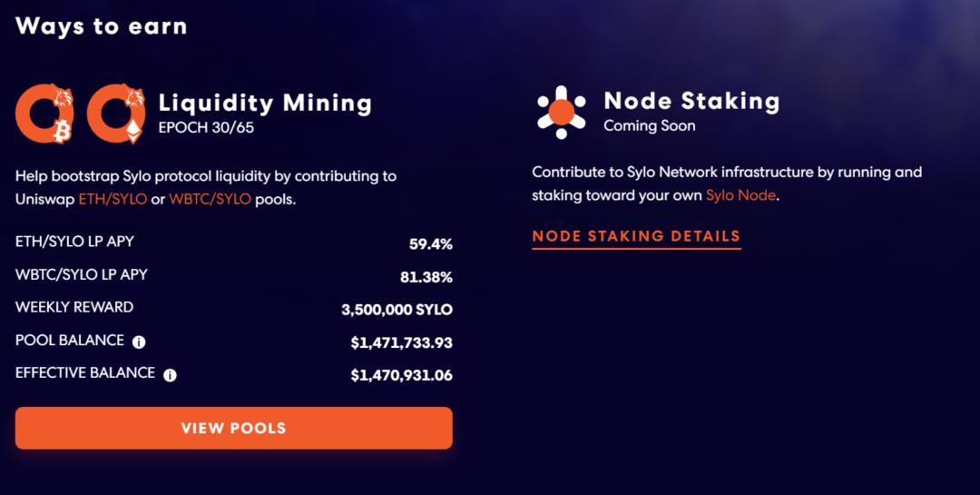The image size is (980, 495).
Task: Click the Node Staking heading
Action: point(691,101)
